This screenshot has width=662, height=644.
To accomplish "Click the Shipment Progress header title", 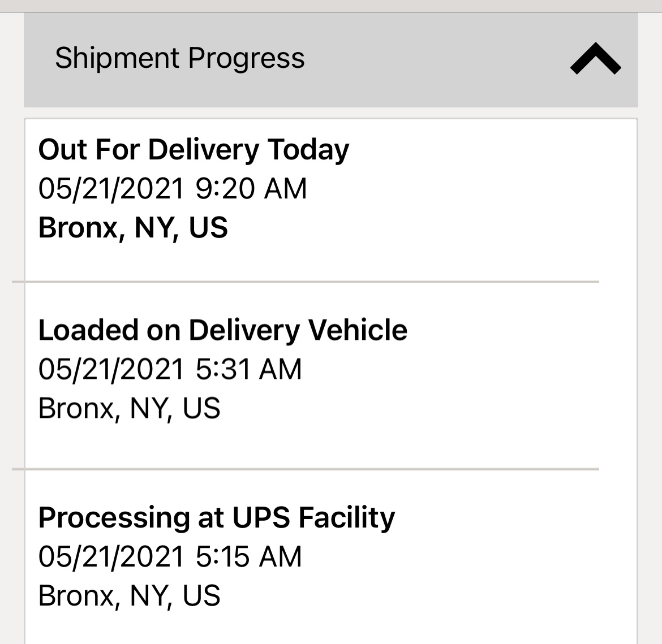I will [x=179, y=58].
